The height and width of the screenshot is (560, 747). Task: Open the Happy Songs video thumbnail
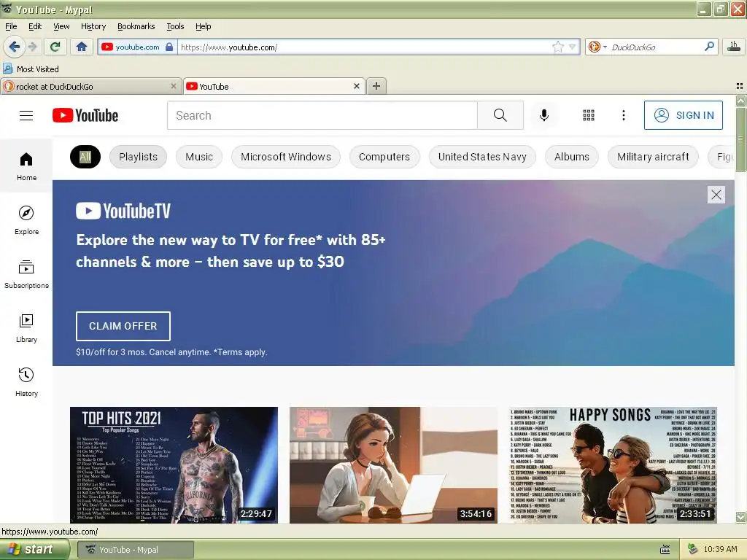[613, 465]
